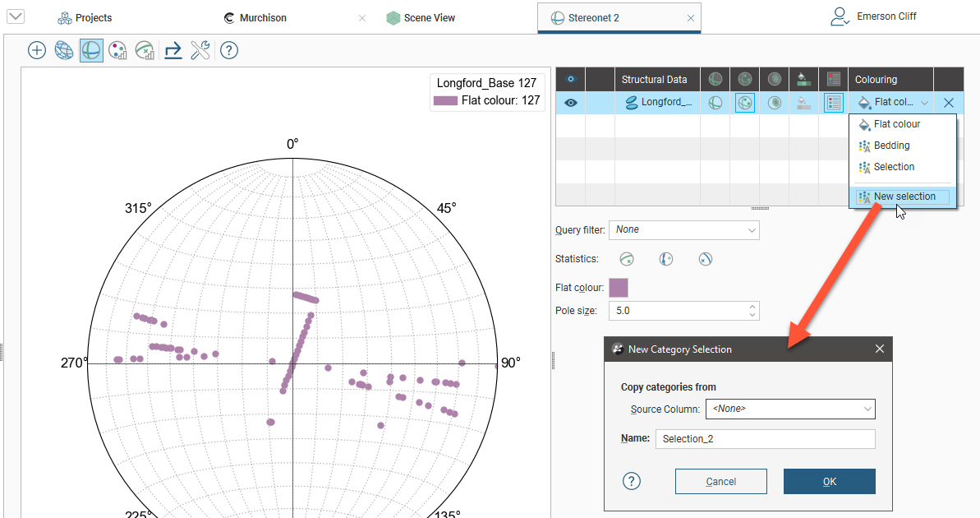Increase Pole size with the up arrow
Screen dimensions: 980x518
pos(752,307)
